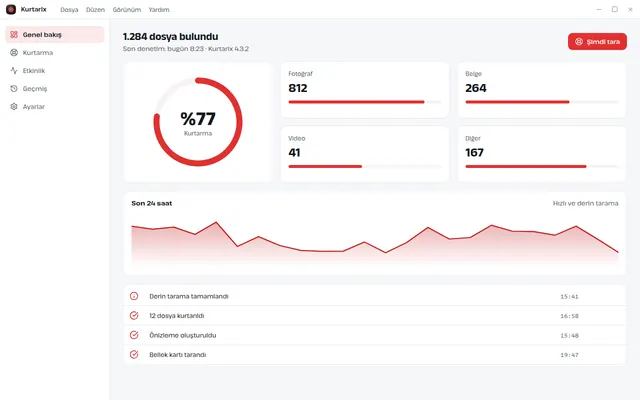This screenshot has height=400, width=640.
Task: Click the check icon beside Bellek kartı tarandı
Action: [x=134, y=355]
